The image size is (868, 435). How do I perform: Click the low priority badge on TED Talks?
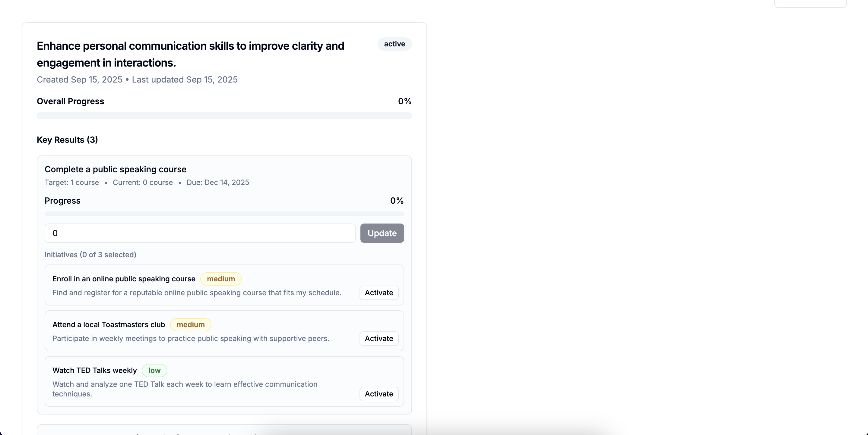click(x=154, y=370)
